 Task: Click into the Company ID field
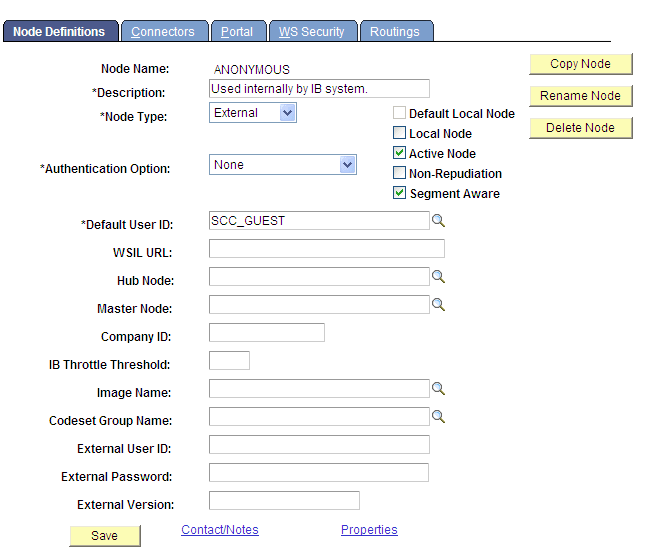[267, 332]
